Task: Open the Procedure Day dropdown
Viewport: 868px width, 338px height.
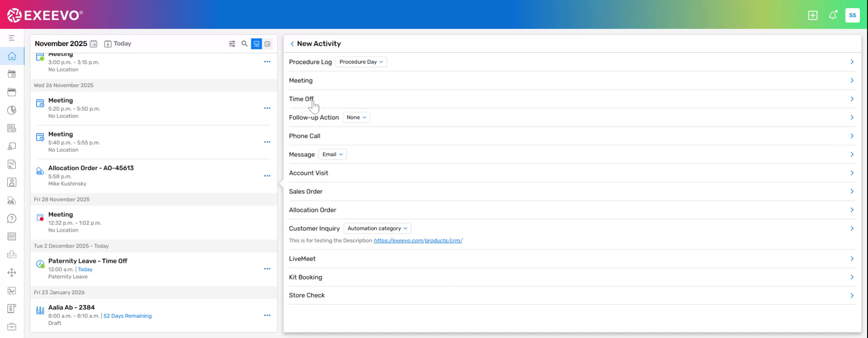Action: [361, 62]
